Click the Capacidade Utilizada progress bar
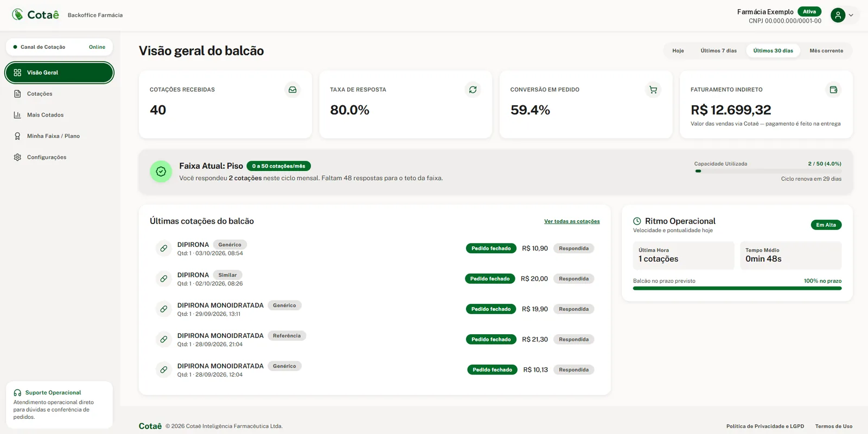The width and height of the screenshot is (868, 434). [768, 171]
